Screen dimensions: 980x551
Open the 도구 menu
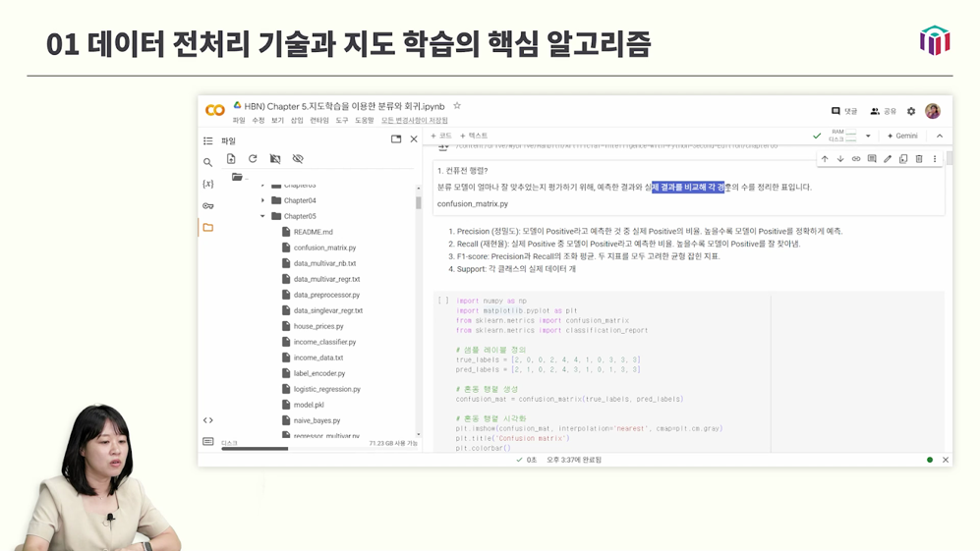tap(342, 121)
